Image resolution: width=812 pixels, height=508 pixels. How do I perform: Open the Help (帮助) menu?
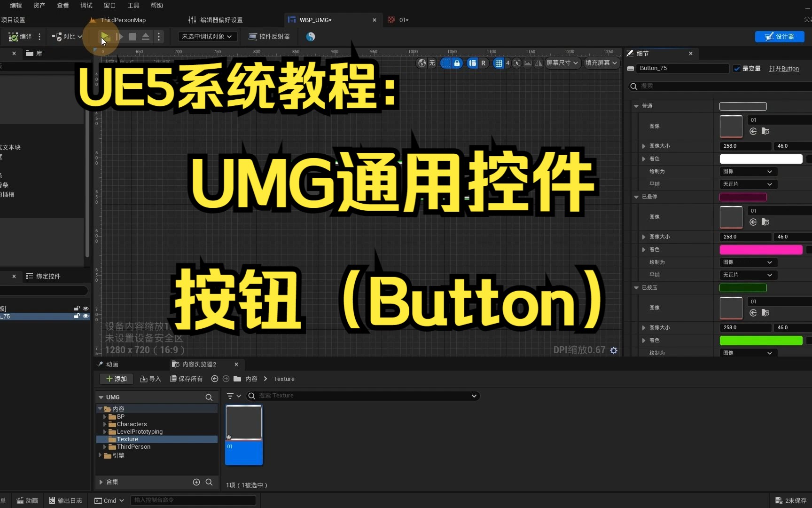pyautogui.click(x=157, y=6)
